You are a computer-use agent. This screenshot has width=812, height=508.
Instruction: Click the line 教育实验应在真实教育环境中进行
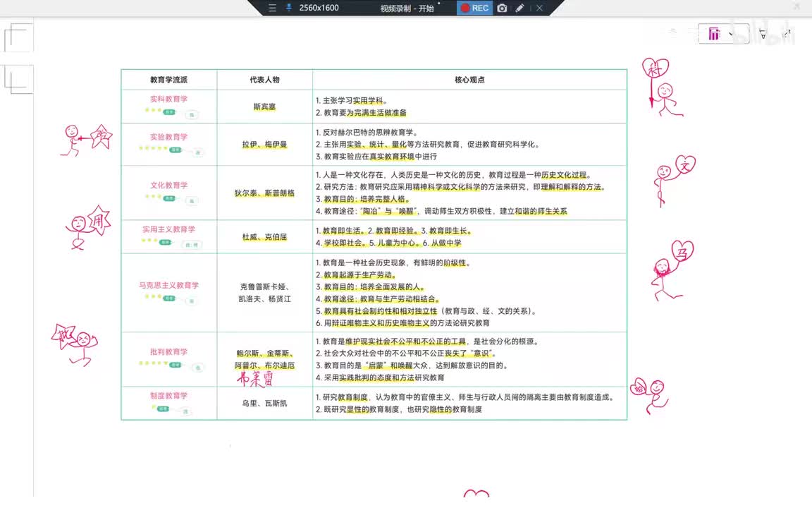376,157
